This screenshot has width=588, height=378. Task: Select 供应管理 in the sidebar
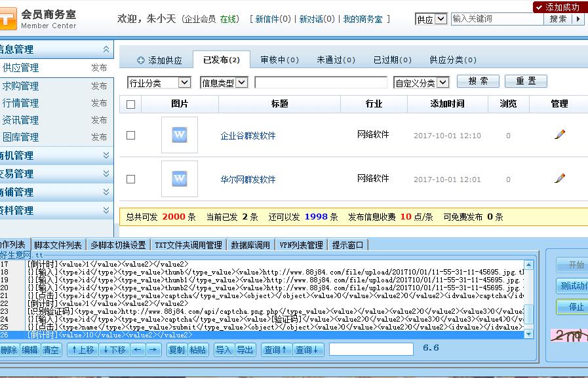20,68
